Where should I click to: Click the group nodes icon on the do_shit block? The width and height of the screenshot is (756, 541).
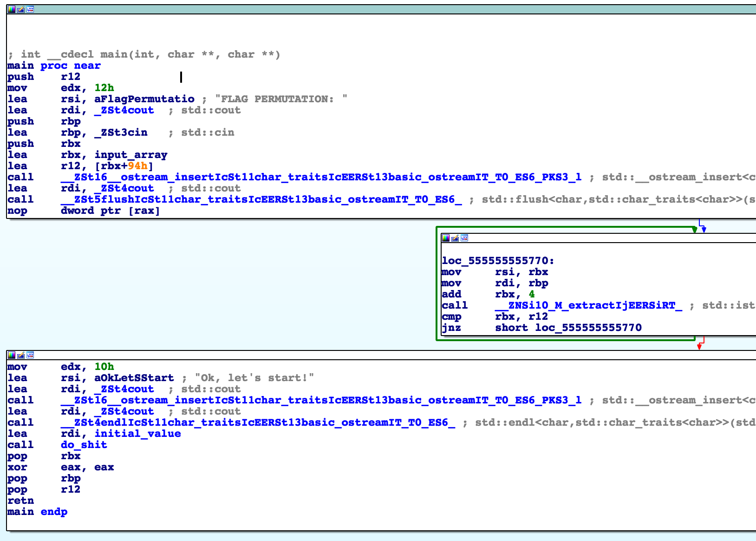coord(30,355)
